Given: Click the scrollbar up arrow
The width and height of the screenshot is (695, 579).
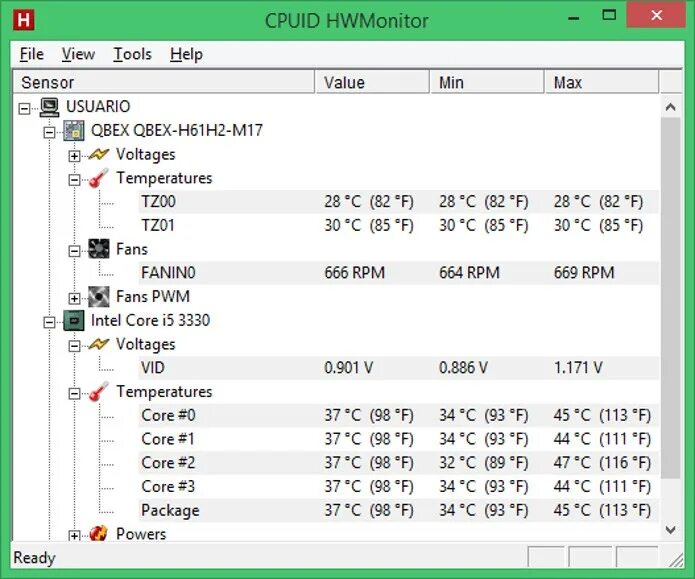Looking at the screenshot, I should click(x=671, y=107).
